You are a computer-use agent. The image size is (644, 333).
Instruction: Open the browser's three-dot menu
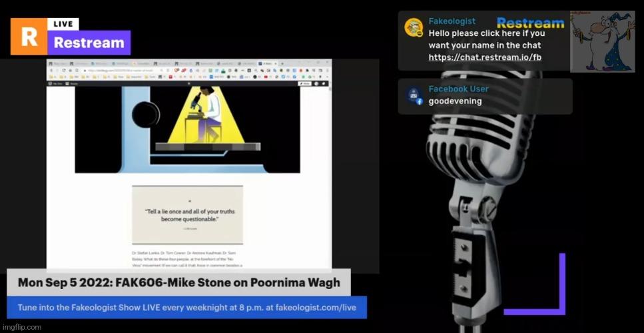tap(328, 70)
